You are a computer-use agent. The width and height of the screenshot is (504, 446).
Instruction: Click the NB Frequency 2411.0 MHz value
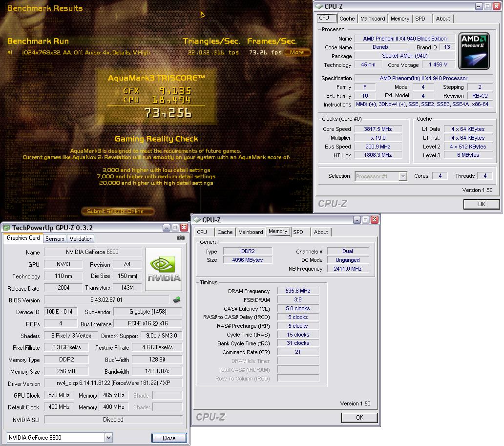(347, 269)
